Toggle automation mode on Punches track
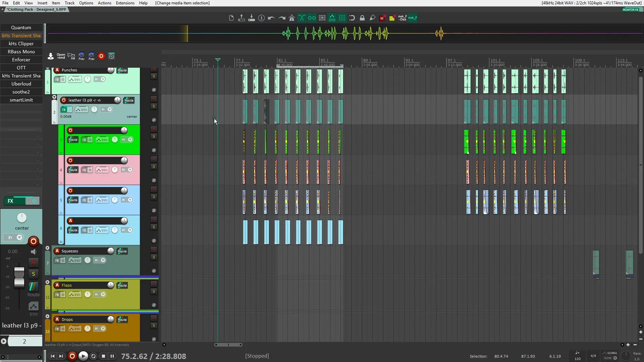The height and width of the screenshot is (362, 644). [57, 70]
